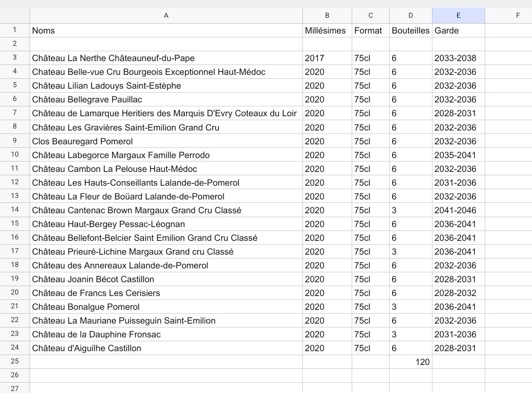Click the 'Format' header cell
The image size is (532, 393).
370,31
